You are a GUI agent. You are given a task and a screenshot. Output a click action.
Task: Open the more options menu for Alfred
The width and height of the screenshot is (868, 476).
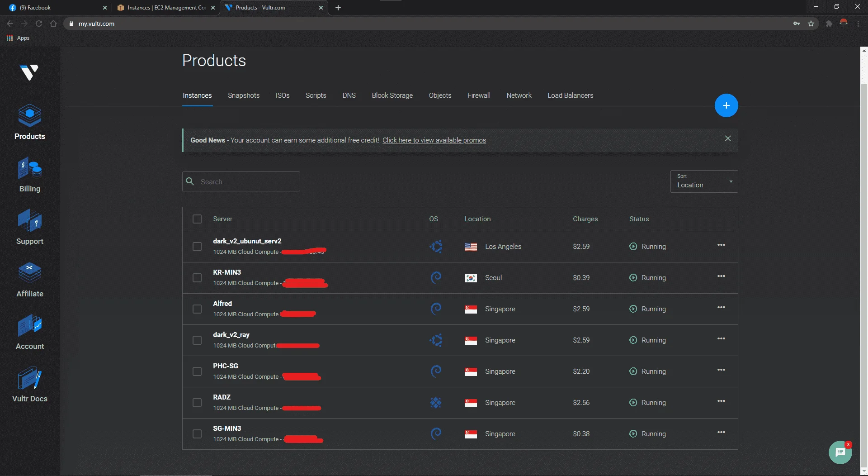(721, 308)
